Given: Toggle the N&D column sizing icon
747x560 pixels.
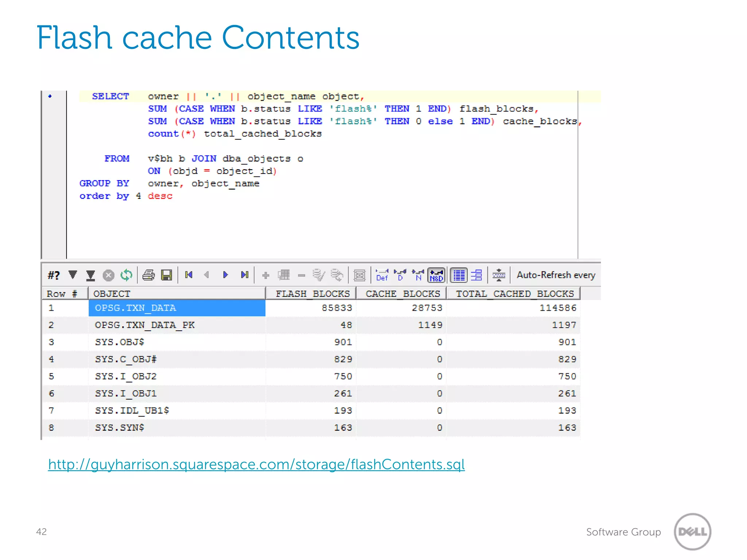Looking at the screenshot, I should click(x=436, y=275).
